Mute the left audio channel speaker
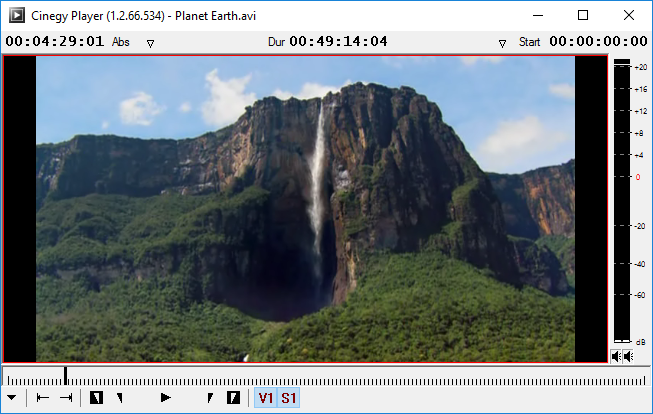The height and width of the screenshot is (414, 653). [616, 357]
